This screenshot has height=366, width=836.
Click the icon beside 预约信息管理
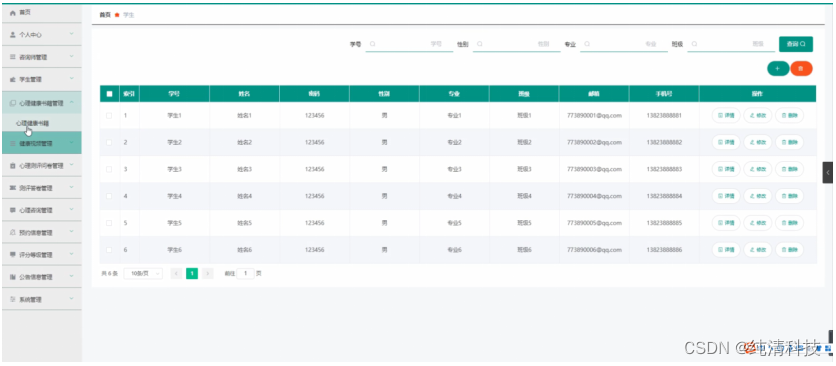[13, 233]
